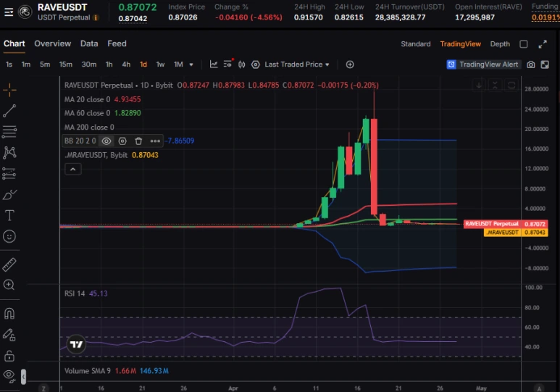Open the long position forecasting tool
The image size is (560, 392).
click(x=9, y=174)
